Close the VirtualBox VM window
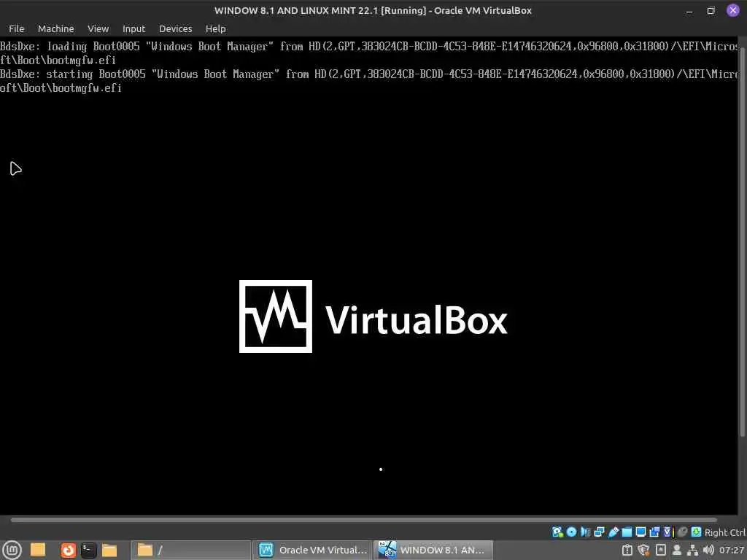This screenshot has width=747, height=560. click(x=732, y=10)
